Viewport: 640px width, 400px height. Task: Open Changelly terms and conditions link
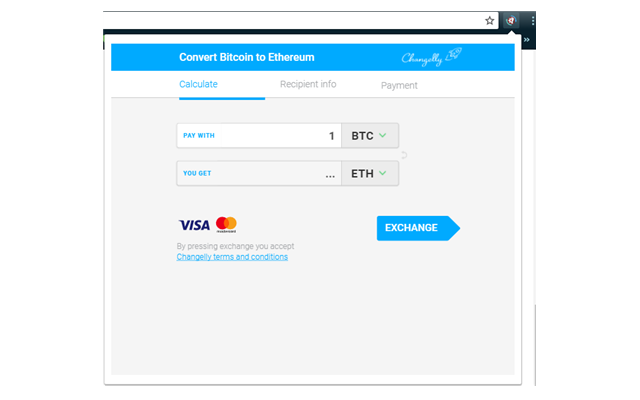coord(232,257)
